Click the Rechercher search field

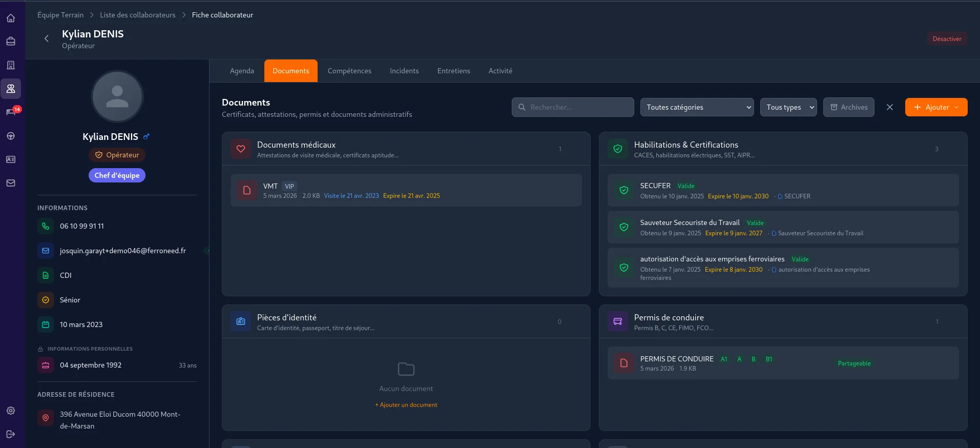(573, 107)
